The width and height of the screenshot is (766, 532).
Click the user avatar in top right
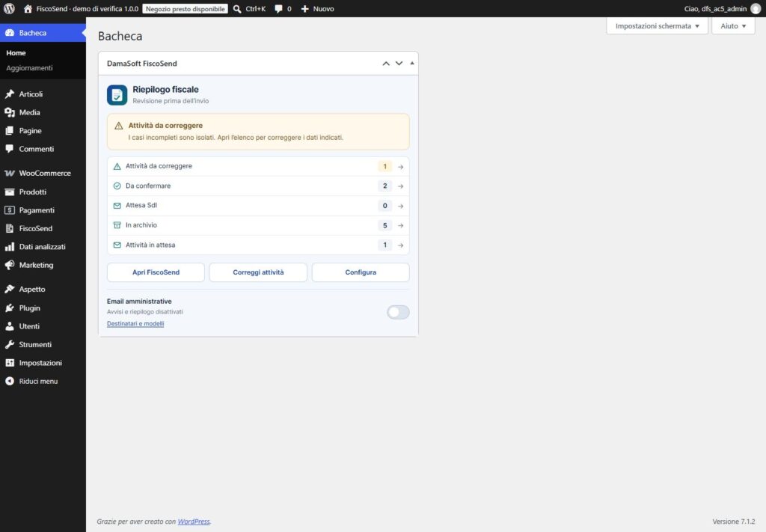756,9
